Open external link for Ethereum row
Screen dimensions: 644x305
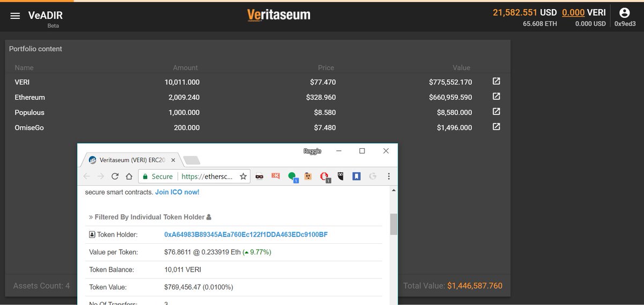coord(496,97)
